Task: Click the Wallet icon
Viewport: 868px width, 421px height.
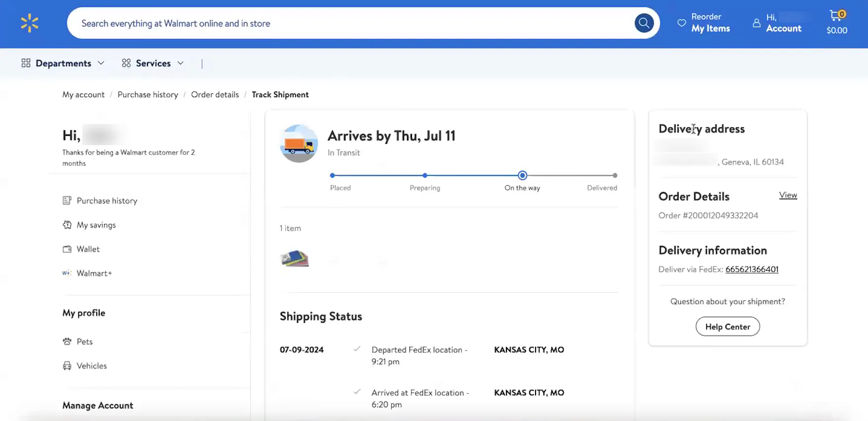Action: coord(67,249)
